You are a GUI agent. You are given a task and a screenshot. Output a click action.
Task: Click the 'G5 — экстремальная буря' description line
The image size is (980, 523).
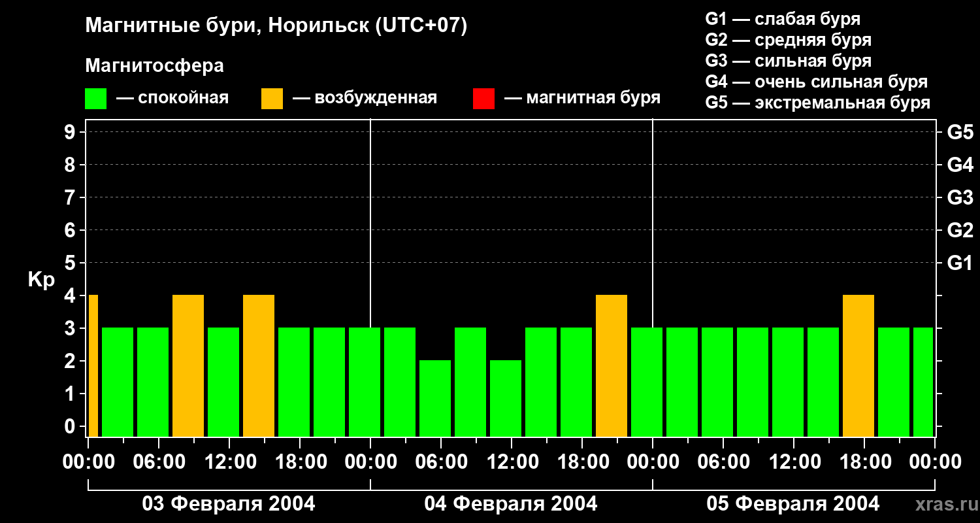click(817, 103)
